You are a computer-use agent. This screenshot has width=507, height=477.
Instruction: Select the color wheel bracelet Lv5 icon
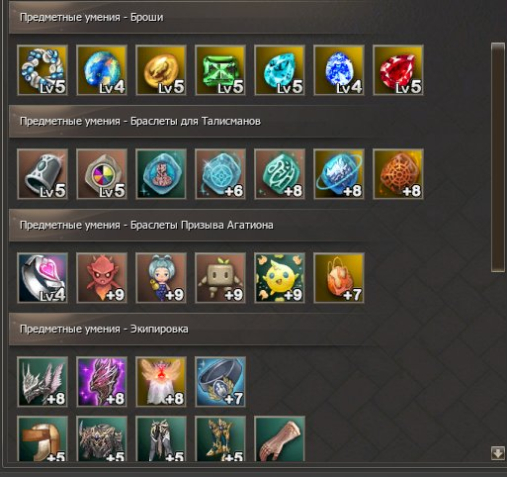click(102, 174)
